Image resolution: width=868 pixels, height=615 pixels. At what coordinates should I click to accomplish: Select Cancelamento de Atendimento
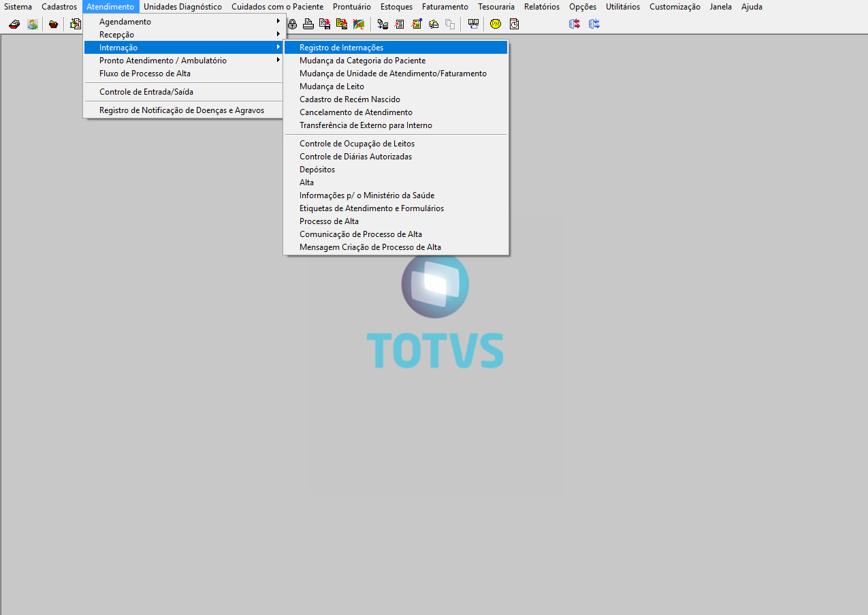click(x=396, y=112)
